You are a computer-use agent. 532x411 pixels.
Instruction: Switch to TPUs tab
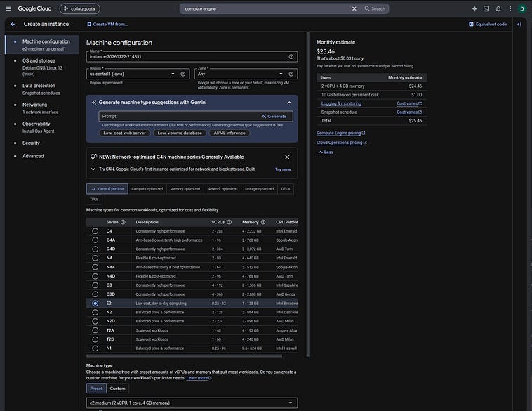(x=94, y=200)
